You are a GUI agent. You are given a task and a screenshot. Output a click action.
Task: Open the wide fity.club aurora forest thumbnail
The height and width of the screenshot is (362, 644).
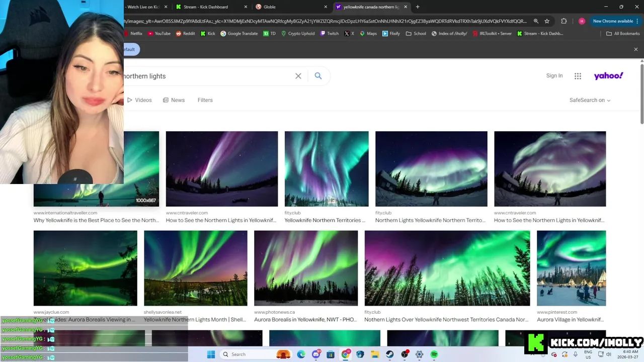447,268
